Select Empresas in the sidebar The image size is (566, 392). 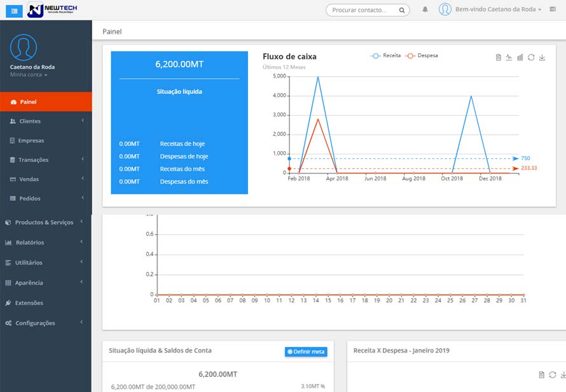(x=46, y=140)
